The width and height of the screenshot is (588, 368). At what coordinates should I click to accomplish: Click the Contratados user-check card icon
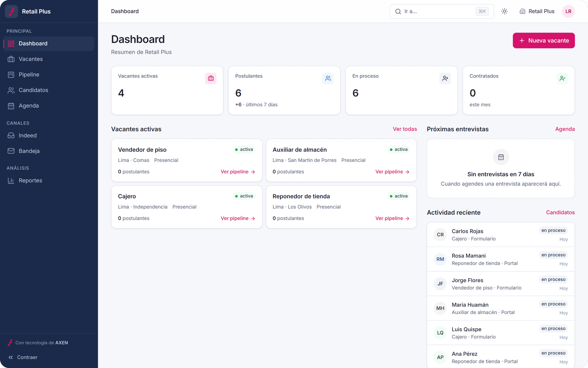(x=562, y=78)
